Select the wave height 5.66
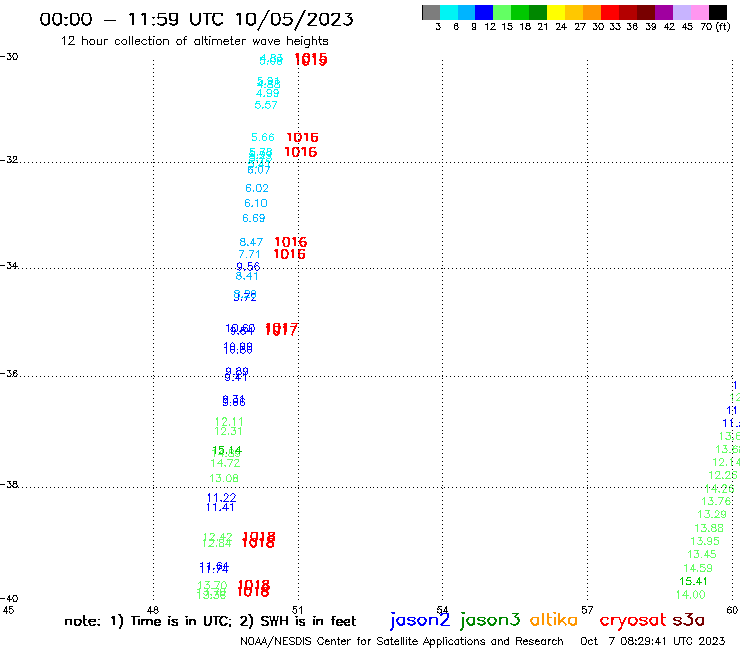Screen dimensions: 740x650 pyautogui.click(x=262, y=137)
